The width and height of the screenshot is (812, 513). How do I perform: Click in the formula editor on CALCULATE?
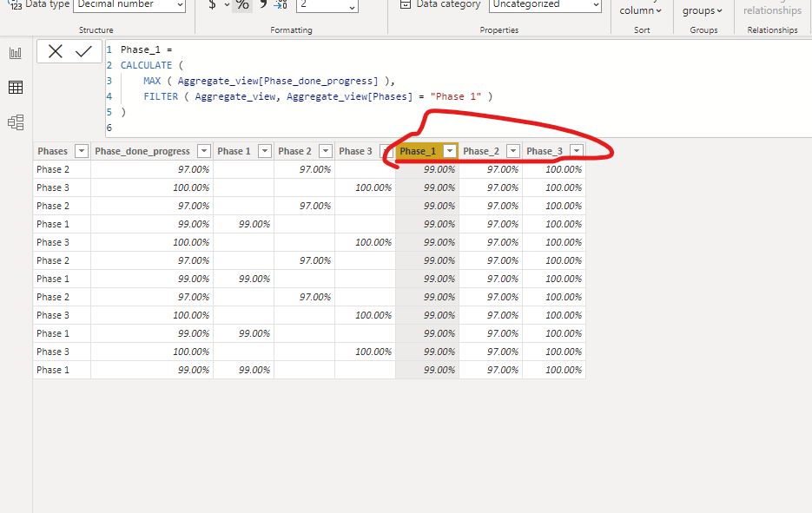coord(146,65)
